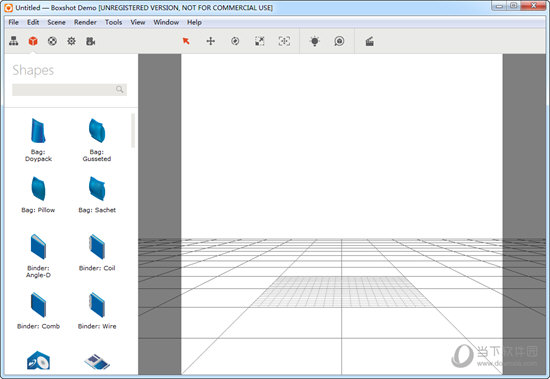Click the Shapes list vertical scrollbar

pos(133,131)
